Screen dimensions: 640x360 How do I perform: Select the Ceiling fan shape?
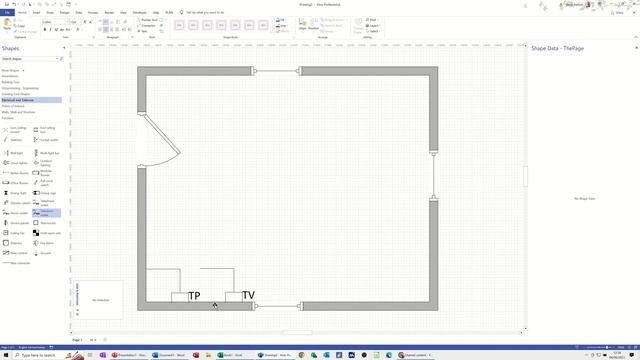(15, 233)
